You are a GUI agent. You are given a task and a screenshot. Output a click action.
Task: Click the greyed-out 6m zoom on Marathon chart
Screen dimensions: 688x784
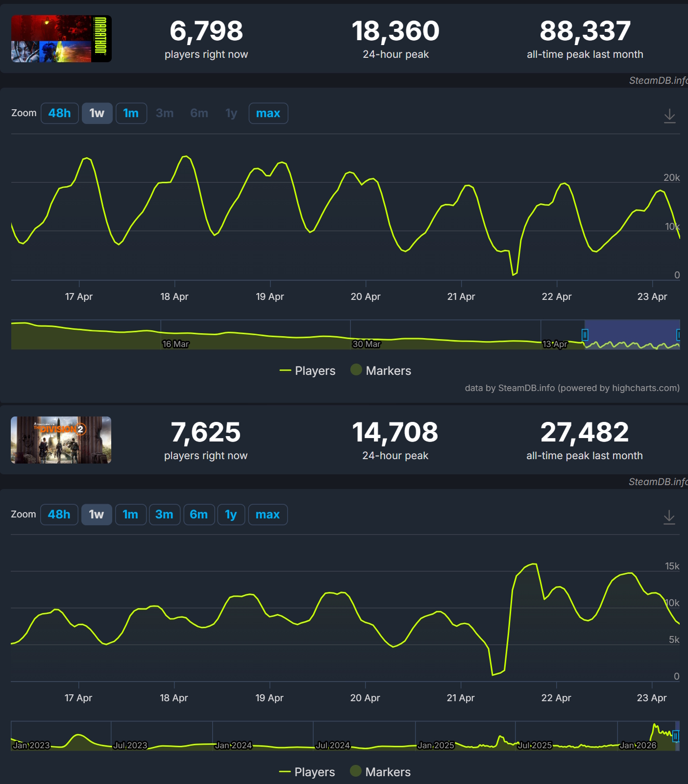(199, 113)
